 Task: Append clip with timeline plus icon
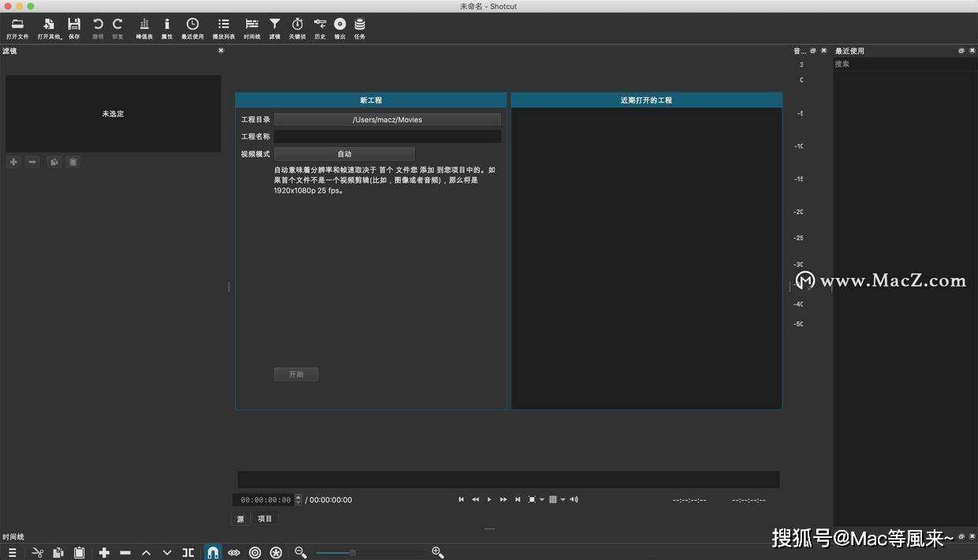104,553
